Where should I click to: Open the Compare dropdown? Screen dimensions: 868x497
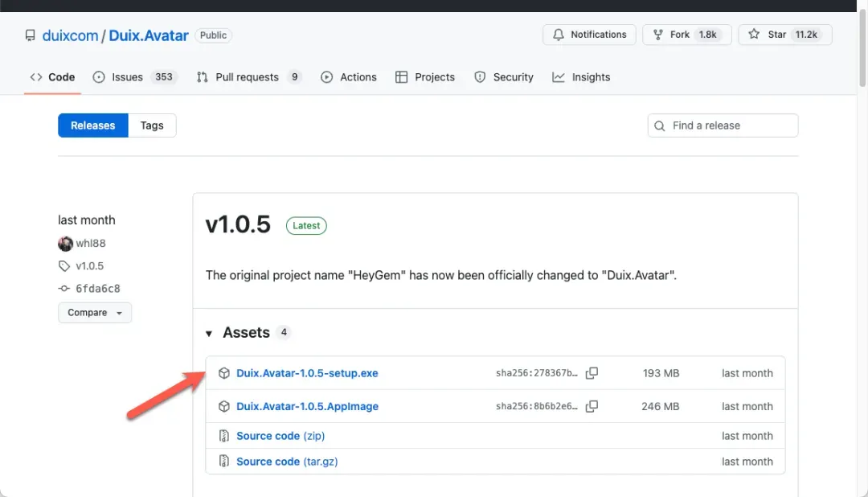(95, 313)
